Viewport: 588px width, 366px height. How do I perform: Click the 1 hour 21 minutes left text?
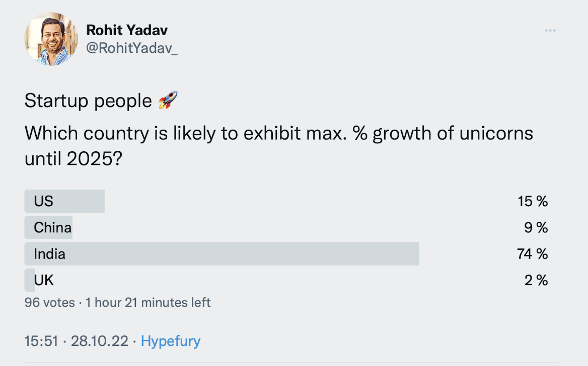(x=148, y=303)
